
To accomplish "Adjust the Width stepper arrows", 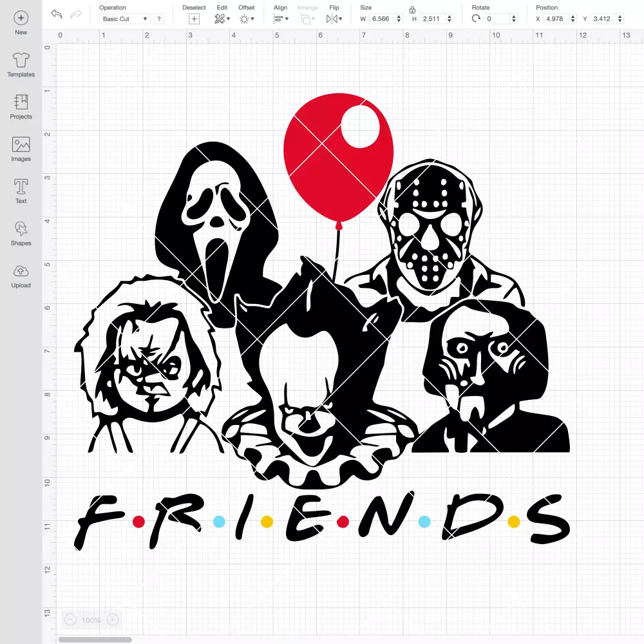I will 399,19.
